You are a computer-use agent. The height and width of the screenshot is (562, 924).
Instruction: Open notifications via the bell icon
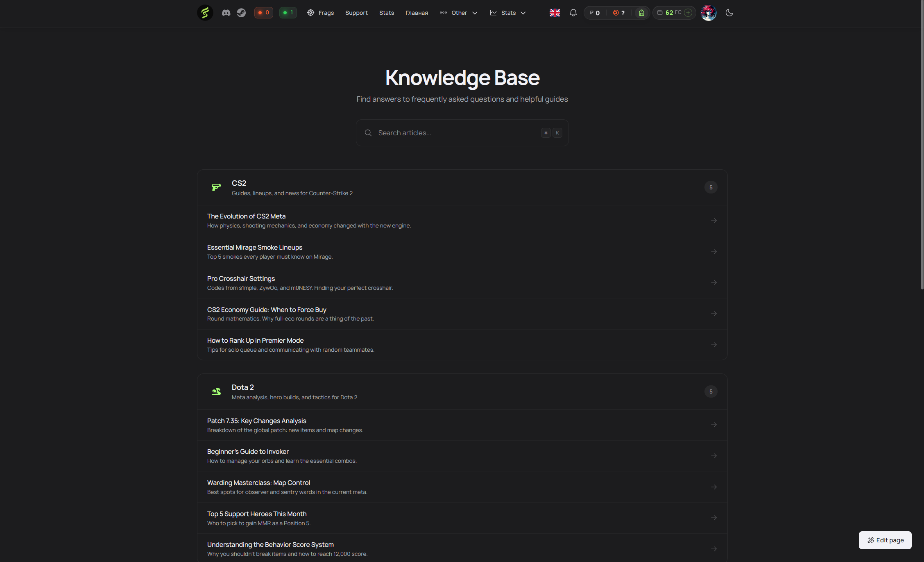(573, 13)
